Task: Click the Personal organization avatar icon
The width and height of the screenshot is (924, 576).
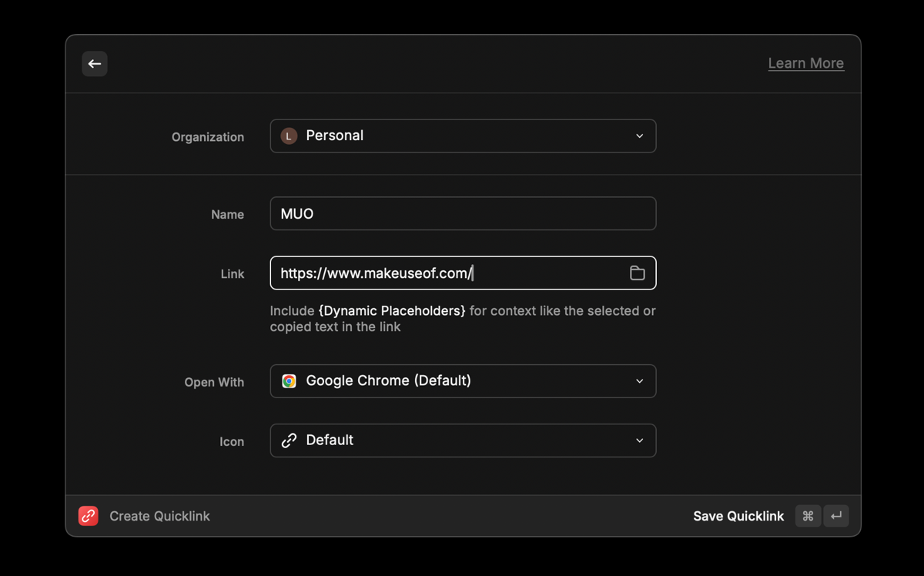Action: pos(289,136)
